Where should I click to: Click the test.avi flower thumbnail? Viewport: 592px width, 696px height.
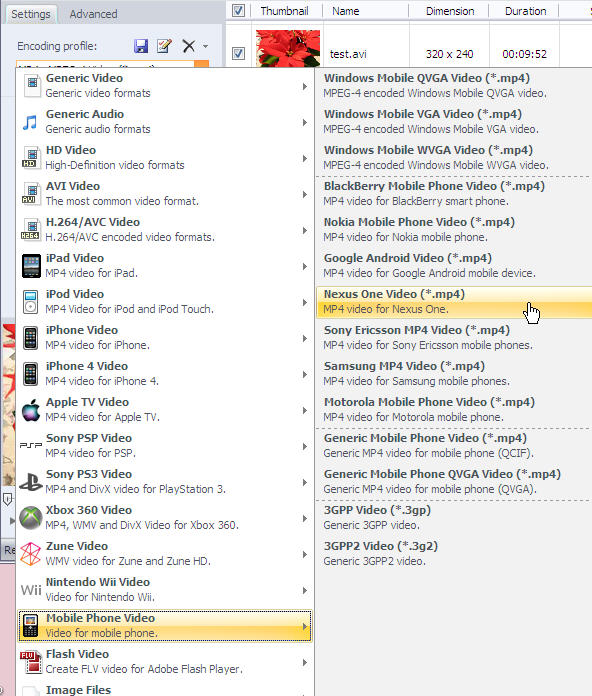[x=288, y=48]
